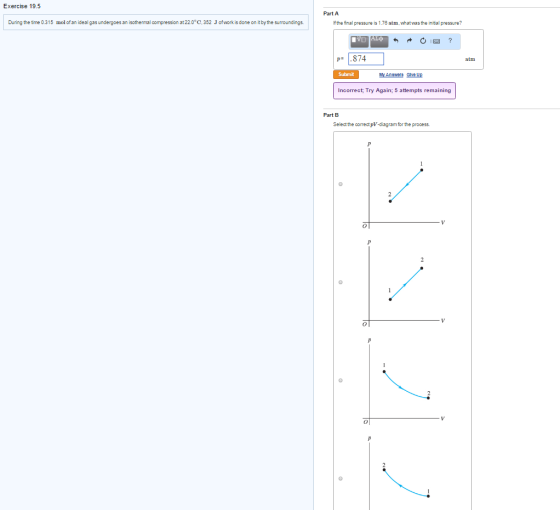Click the 'Select the correct pV-diagram' instruction
560x510 pixels.
tap(381, 124)
